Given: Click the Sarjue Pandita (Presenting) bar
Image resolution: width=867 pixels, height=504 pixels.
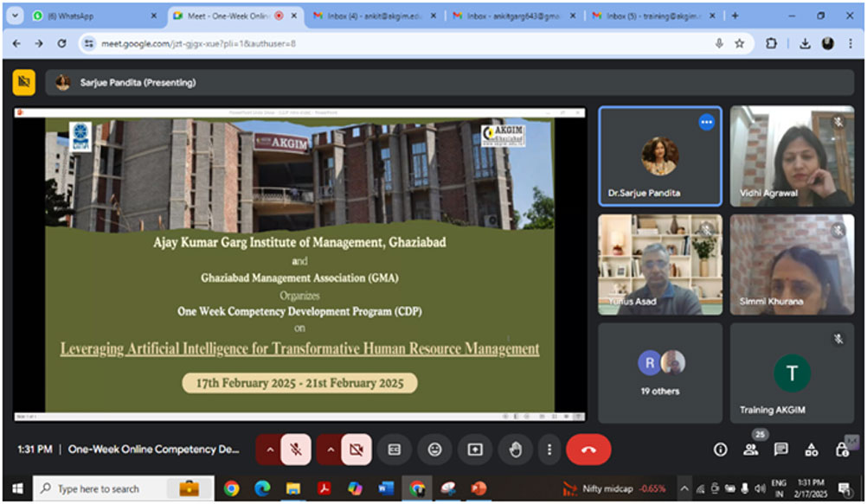Looking at the screenshot, I should pos(450,82).
